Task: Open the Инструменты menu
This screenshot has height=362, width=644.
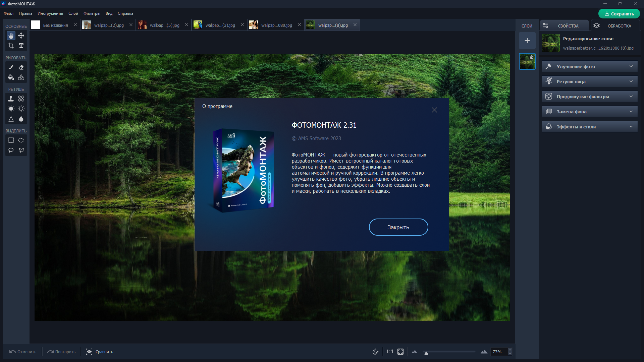Action: click(50, 13)
